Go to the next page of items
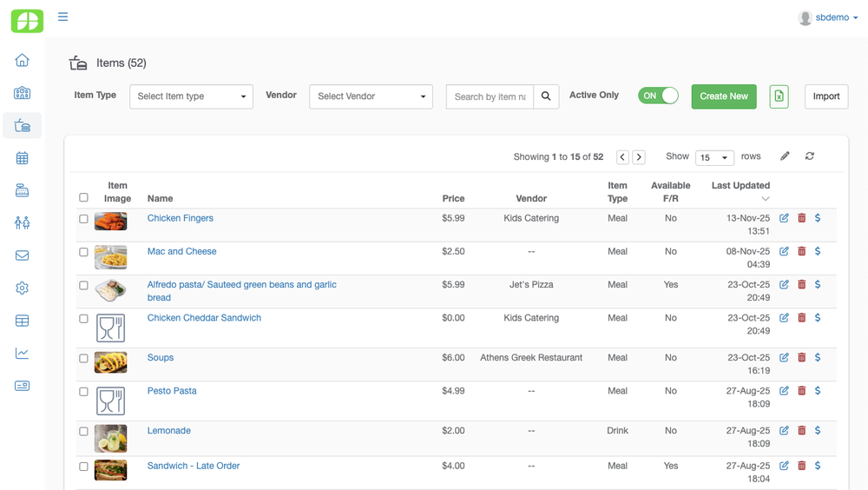Viewport: 868px width, 490px height. (x=639, y=157)
